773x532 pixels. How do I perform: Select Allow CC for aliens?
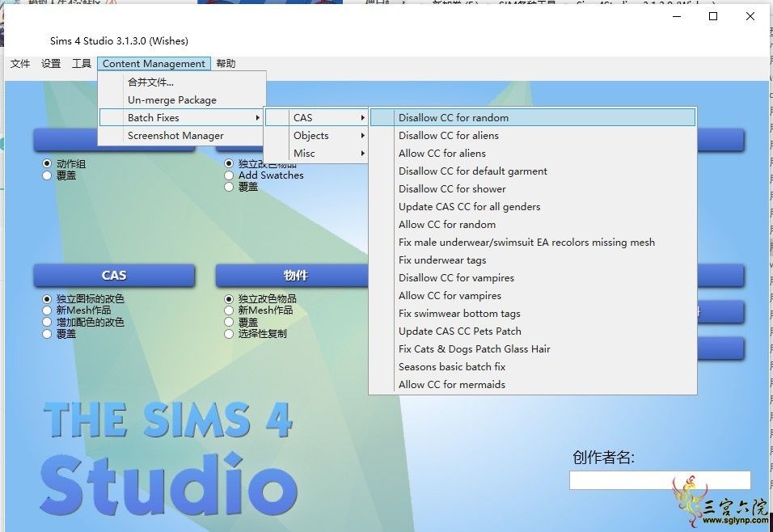533,154
